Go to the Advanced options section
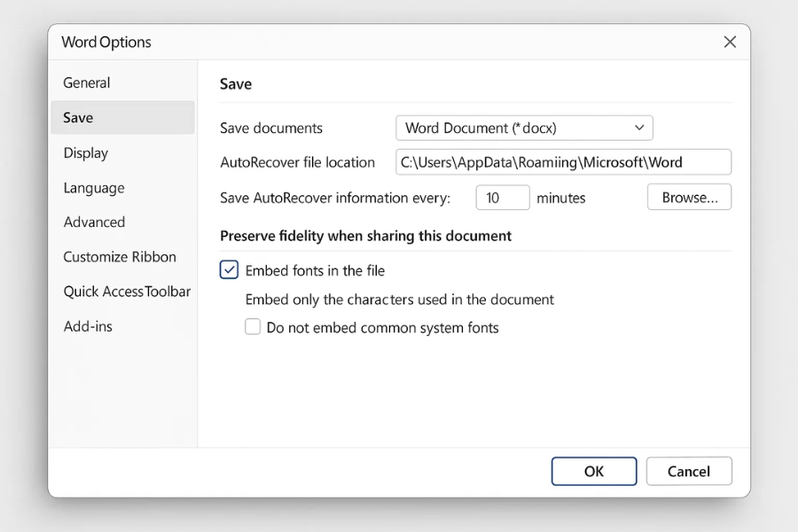The image size is (798, 532). [x=94, y=222]
